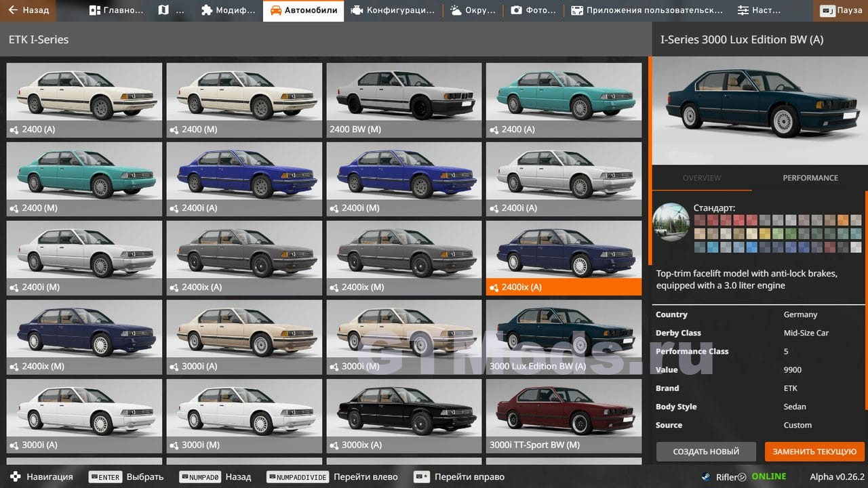The image size is (868, 488).
Task: Open the map tab in top bar
Action: [x=172, y=10]
